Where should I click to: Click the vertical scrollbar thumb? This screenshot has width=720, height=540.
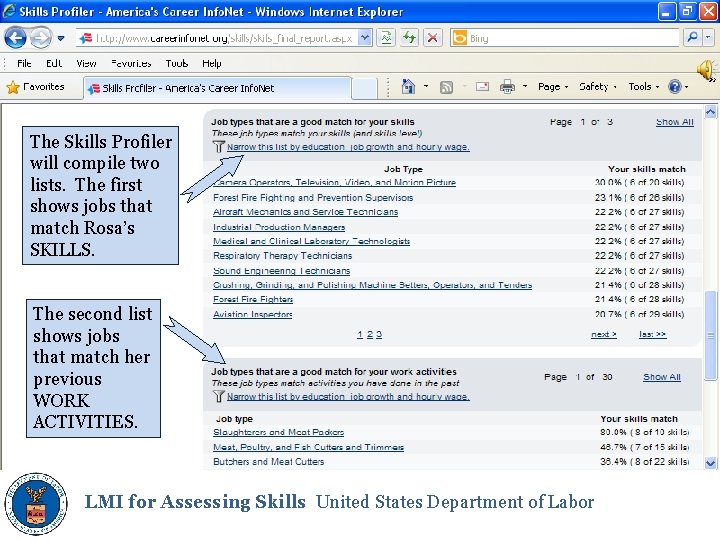710,335
